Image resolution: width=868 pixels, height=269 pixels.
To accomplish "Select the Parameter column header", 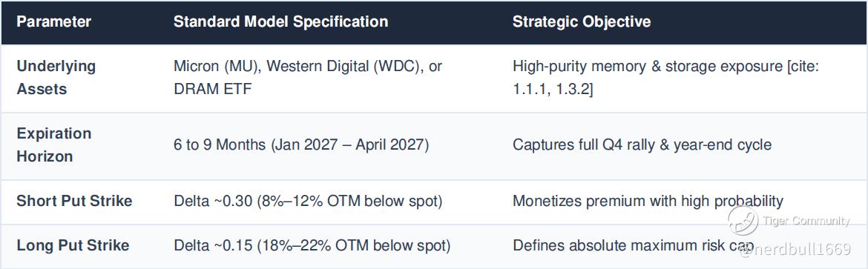I will 53,21.
